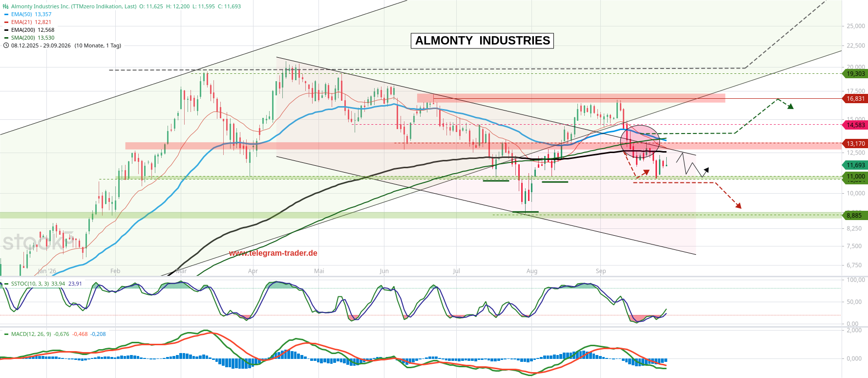
Task: Click the current price label 11,693
Action: (855, 165)
